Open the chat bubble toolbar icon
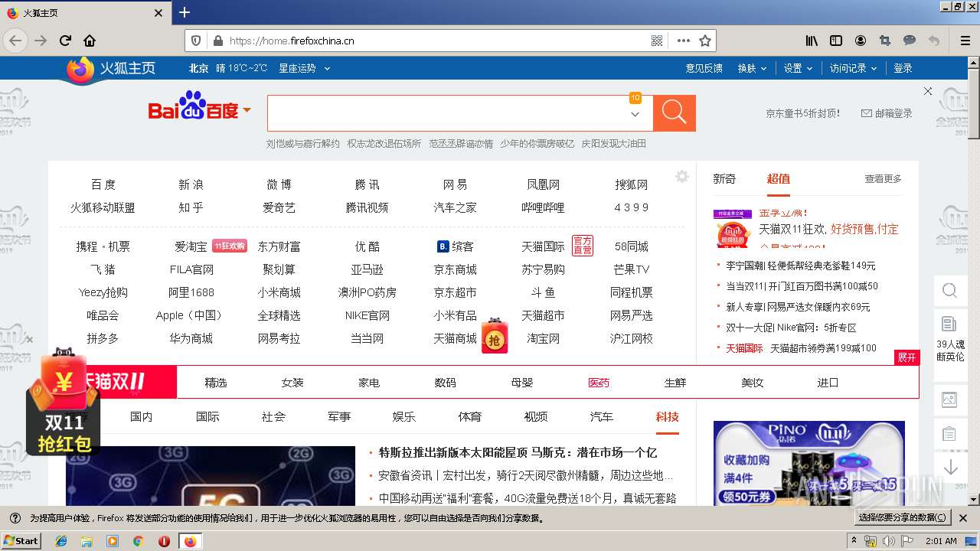 [x=910, y=41]
